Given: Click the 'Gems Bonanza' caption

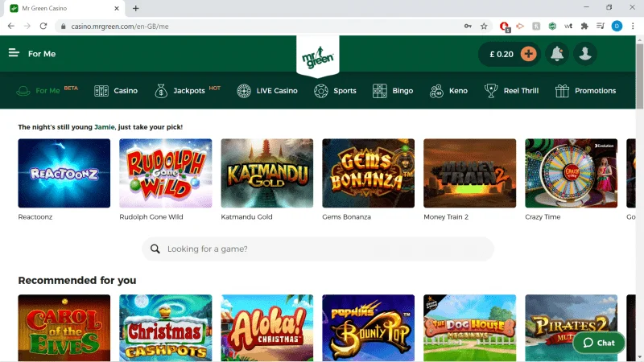Looking at the screenshot, I should click(347, 216).
